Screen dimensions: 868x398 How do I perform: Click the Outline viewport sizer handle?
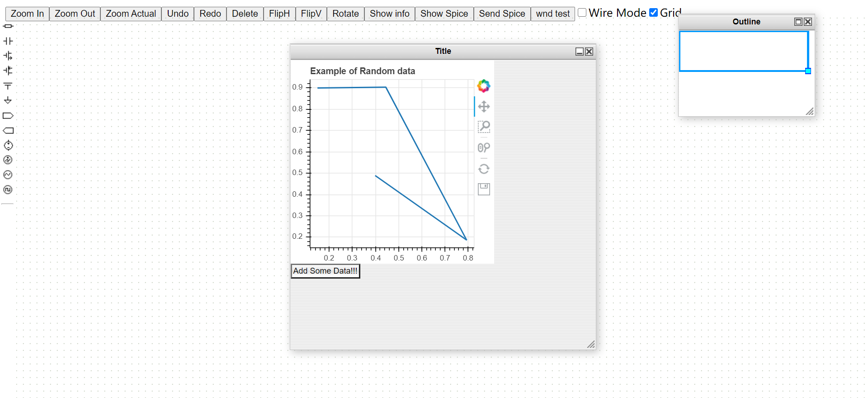(x=808, y=71)
